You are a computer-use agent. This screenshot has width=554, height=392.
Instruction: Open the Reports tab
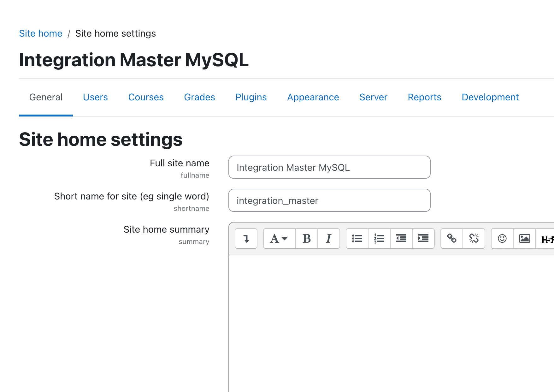(x=424, y=97)
